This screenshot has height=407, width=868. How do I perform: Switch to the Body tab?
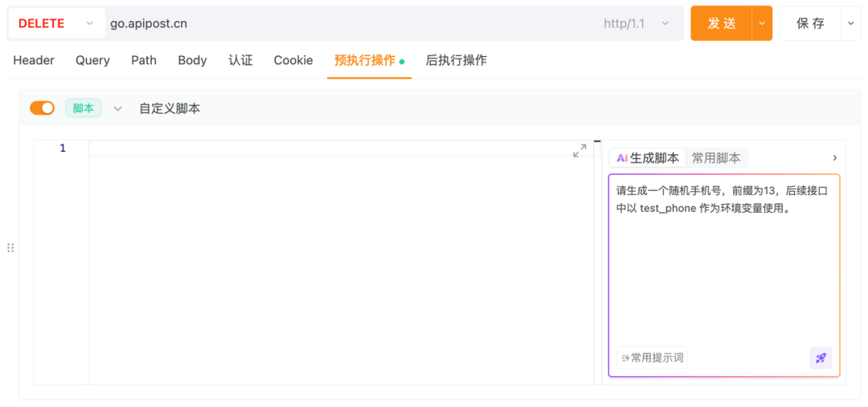tap(192, 60)
